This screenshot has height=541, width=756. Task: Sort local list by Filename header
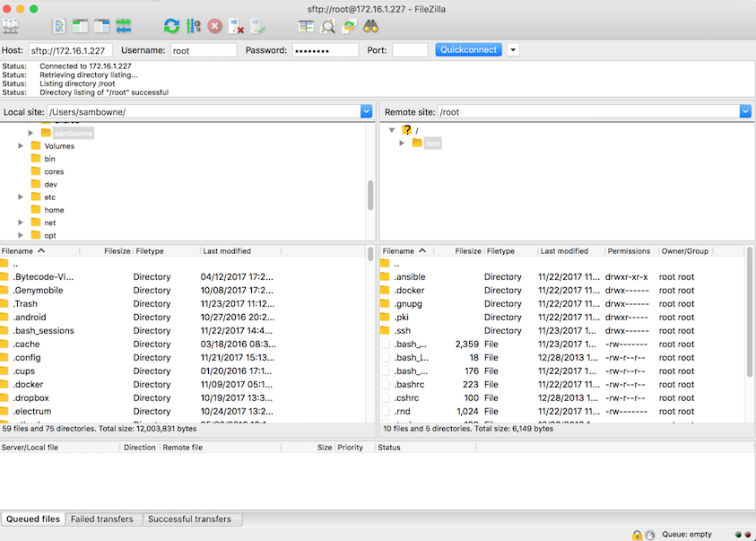point(39,250)
